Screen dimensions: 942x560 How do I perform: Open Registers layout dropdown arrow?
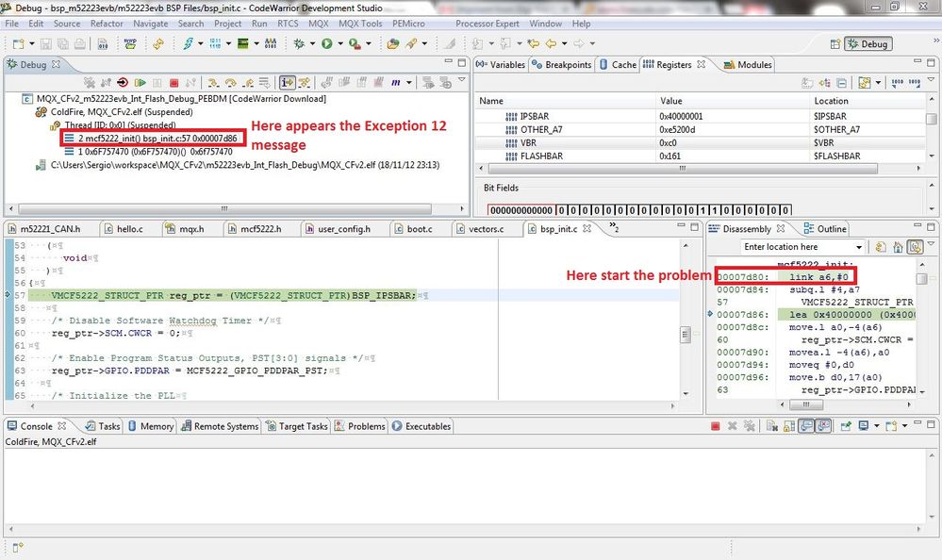(x=878, y=82)
